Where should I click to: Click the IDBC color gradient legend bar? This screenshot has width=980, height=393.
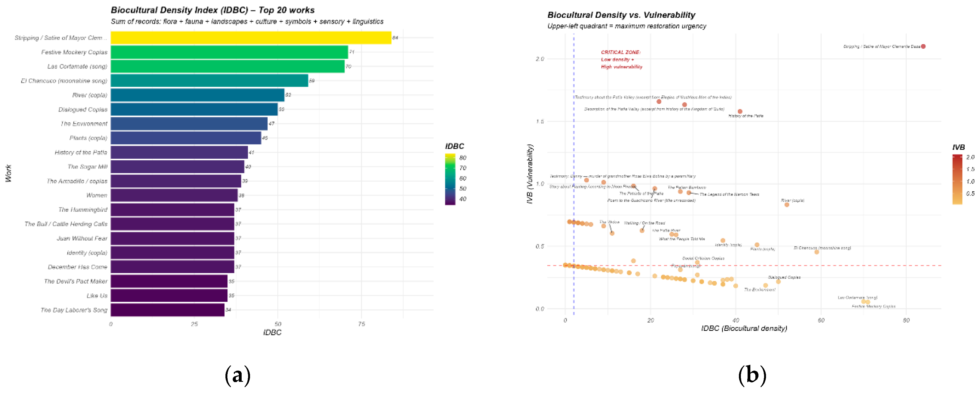tap(450, 179)
